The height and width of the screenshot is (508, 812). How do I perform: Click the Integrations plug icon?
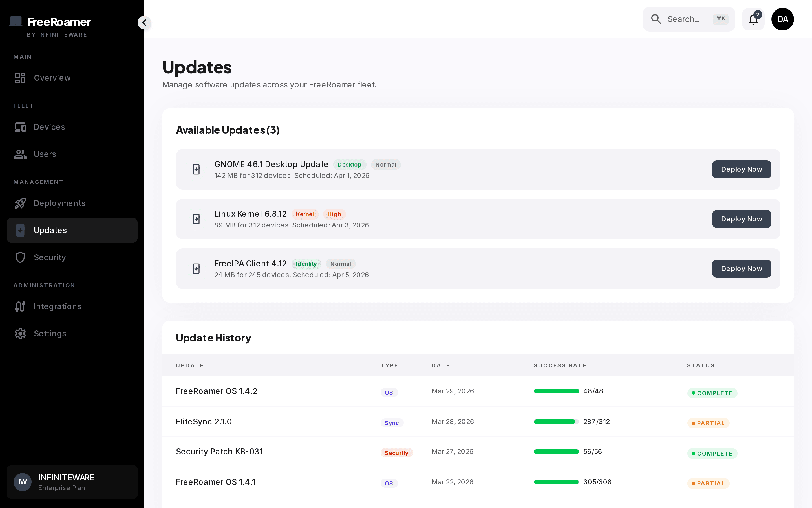pyautogui.click(x=20, y=306)
